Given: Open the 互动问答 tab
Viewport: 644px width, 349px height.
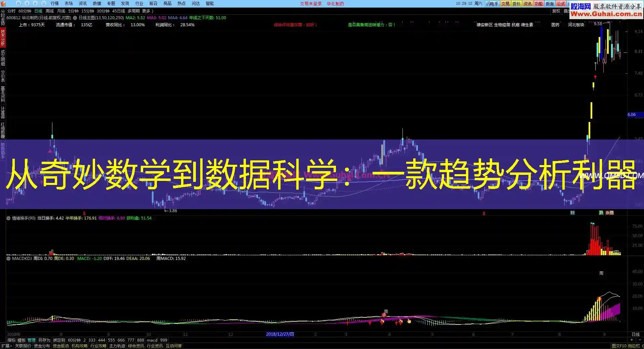Looking at the screenshot, I should [174, 346].
